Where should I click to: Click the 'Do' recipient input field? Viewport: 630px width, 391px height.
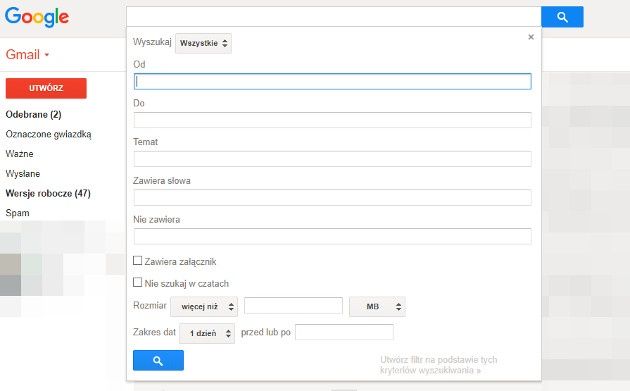pyautogui.click(x=333, y=120)
